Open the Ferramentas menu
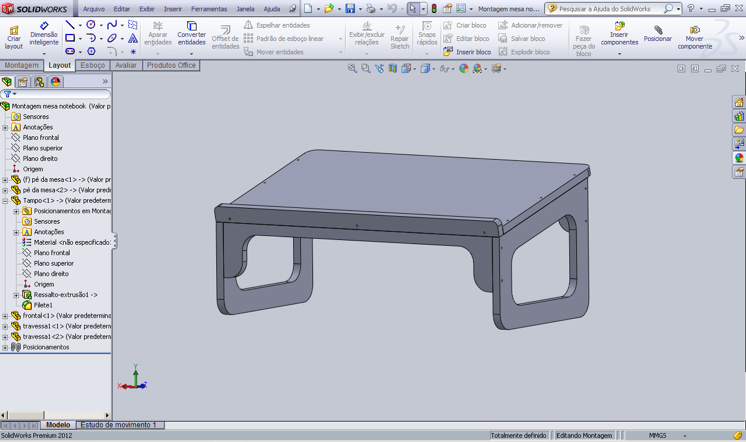The image size is (746, 442). click(209, 9)
